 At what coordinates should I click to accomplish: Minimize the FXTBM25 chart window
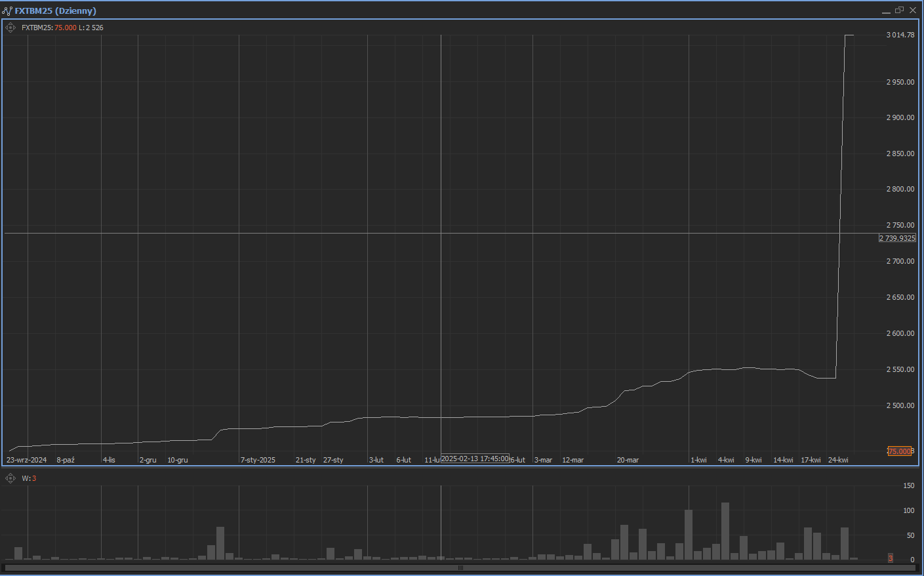point(886,10)
